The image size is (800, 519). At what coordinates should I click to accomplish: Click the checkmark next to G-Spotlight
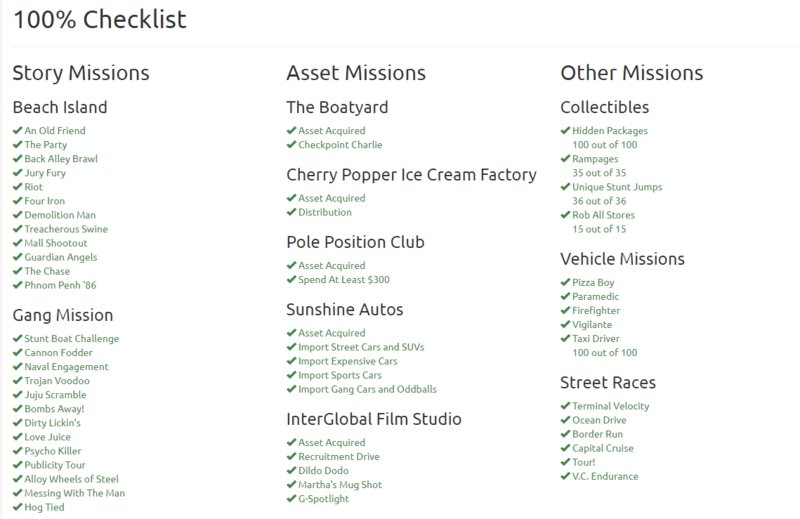click(291, 499)
